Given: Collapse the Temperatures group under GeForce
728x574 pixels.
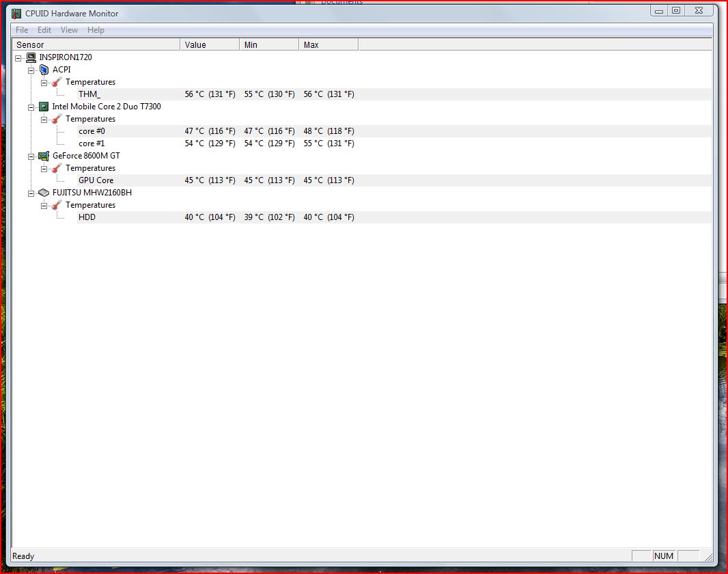Looking at the screenshot, I should [x=44, y=169].
